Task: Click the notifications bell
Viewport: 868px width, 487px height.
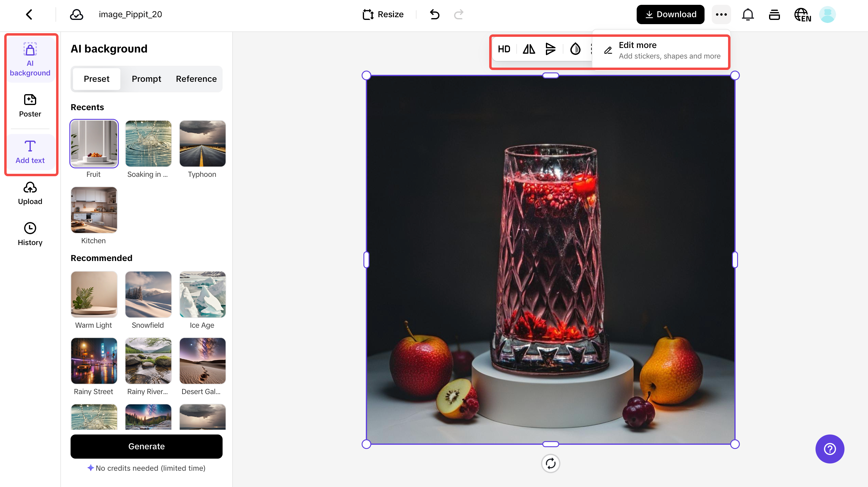Action: tap(748, 14)
